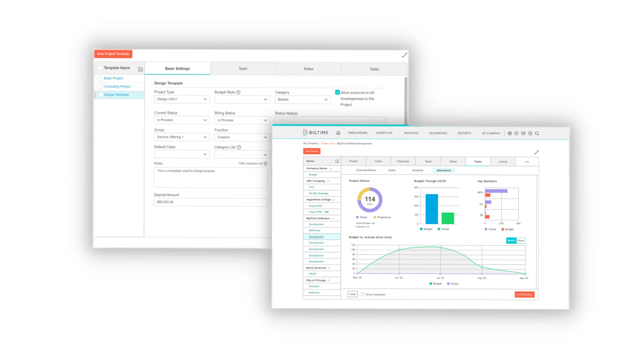Switch chart view to Week
Screen dimensions: 644x362
[x=521, y=241]
